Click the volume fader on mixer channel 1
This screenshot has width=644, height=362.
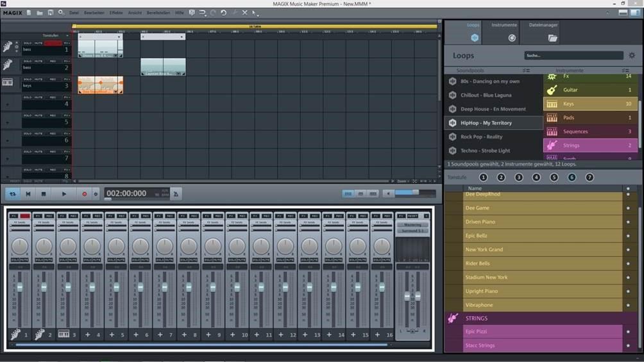coord(20,287)
